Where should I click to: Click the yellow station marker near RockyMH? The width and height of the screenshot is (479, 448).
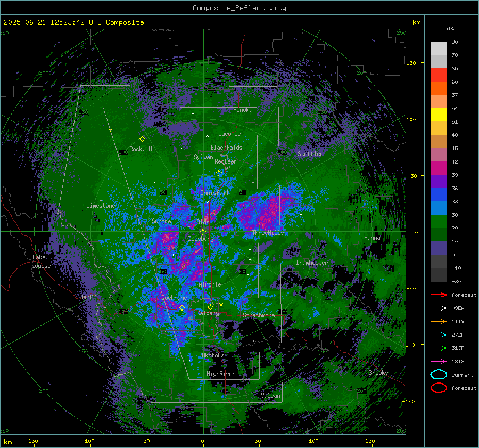pyautogui.click(x=142, y=139)
